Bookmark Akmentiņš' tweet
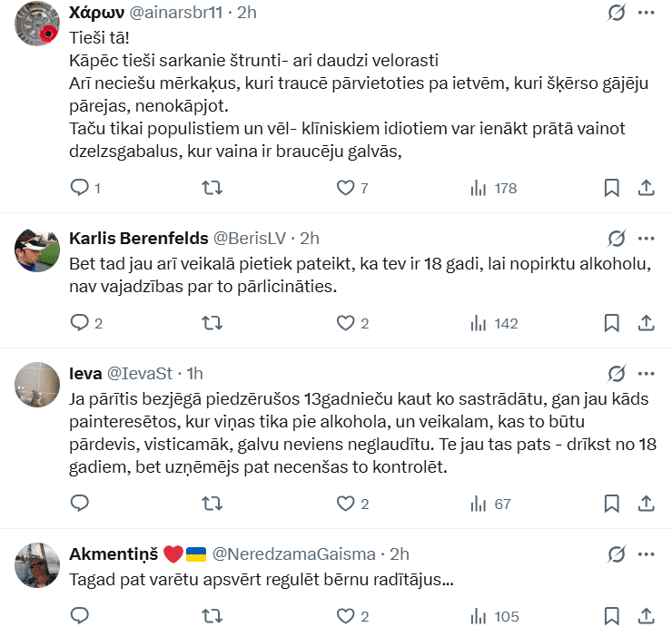The image size is (672, 637). tap(612, 616)
